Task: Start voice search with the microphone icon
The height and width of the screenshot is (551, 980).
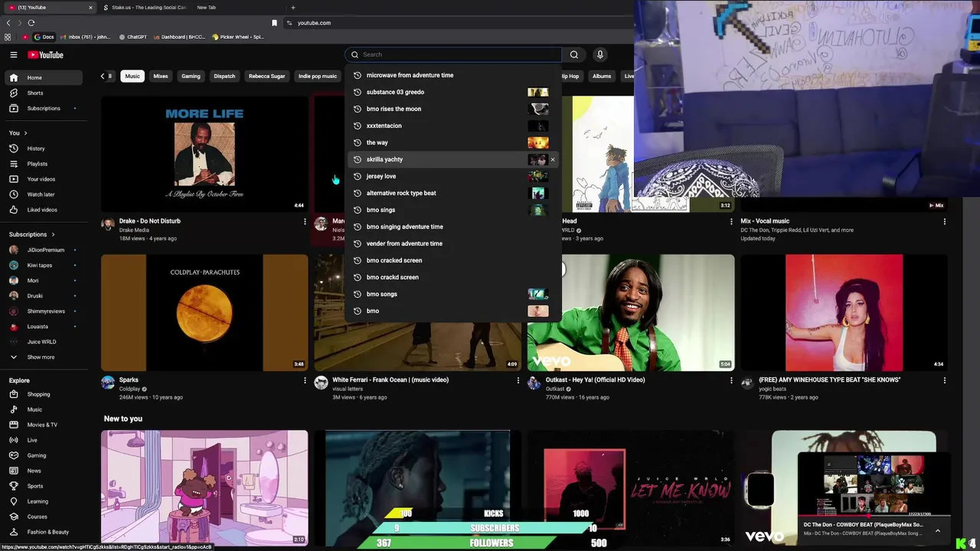Action: coord(600,54)
